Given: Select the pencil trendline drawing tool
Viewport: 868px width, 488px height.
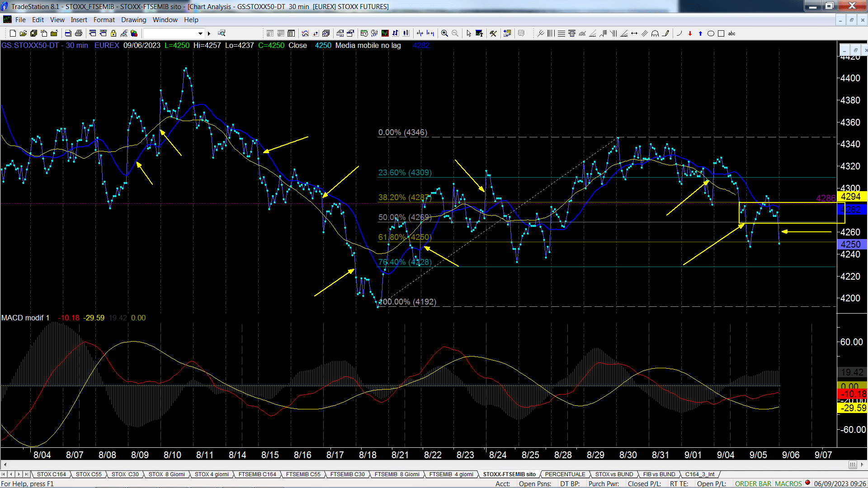Looking at the screenshot, I should pyautogui.click(x=665, y=33).
